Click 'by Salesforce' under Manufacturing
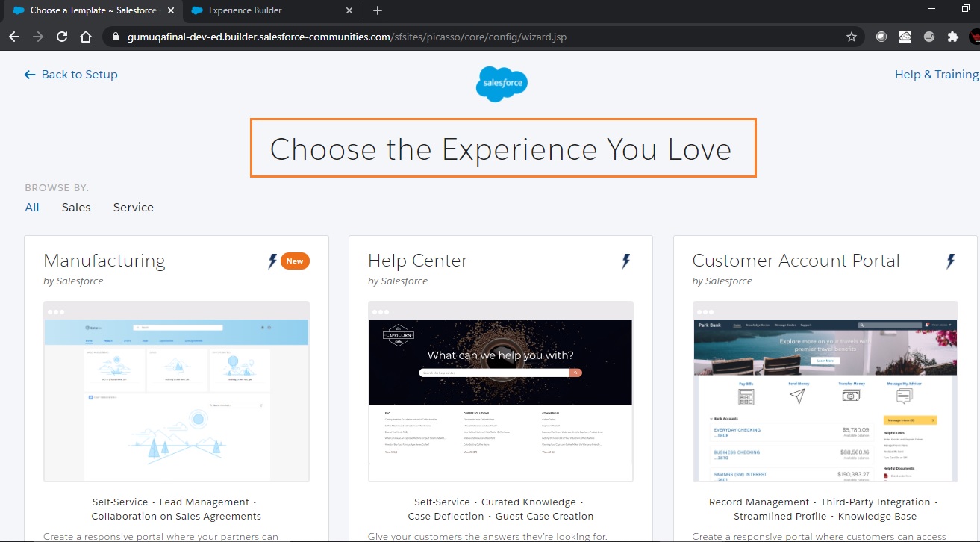Viewport: 980px width, 542px height. click(73, 281)
